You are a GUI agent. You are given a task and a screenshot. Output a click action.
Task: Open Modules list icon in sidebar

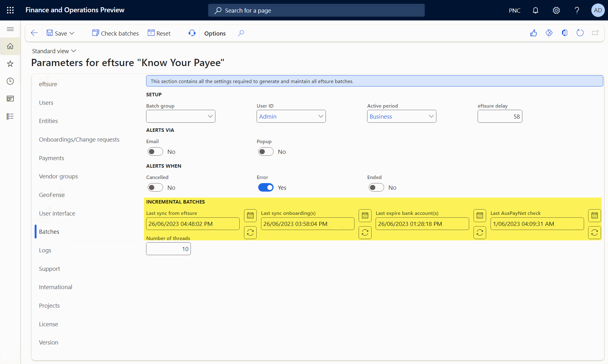[10, 116]
